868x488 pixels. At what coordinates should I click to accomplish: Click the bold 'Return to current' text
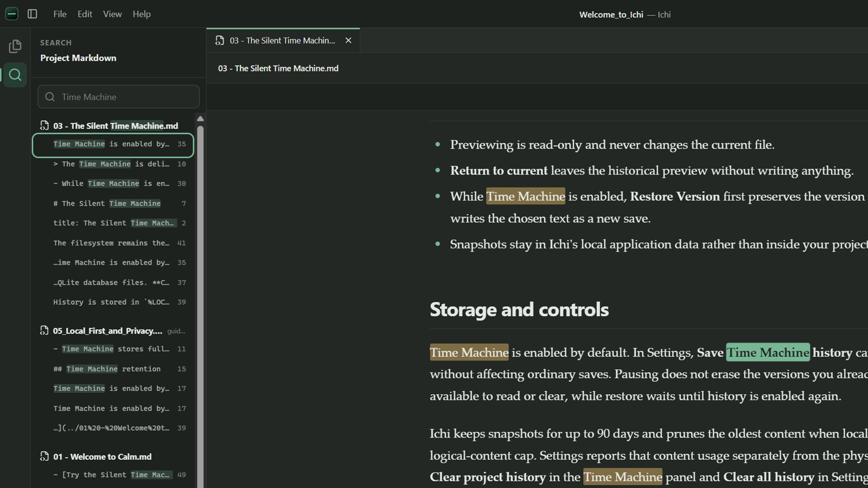[x=499, y=171]
